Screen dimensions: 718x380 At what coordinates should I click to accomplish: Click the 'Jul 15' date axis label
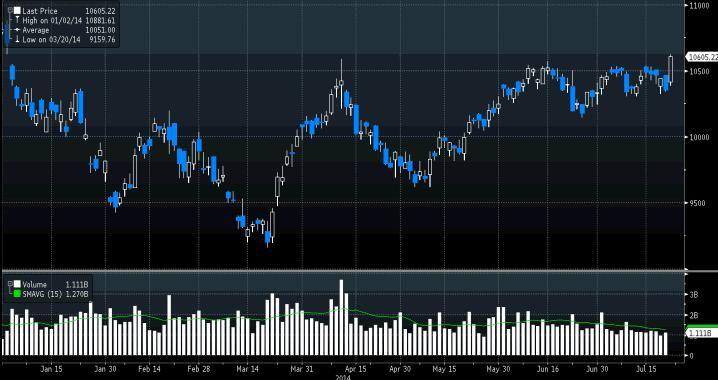click(647, 369)
